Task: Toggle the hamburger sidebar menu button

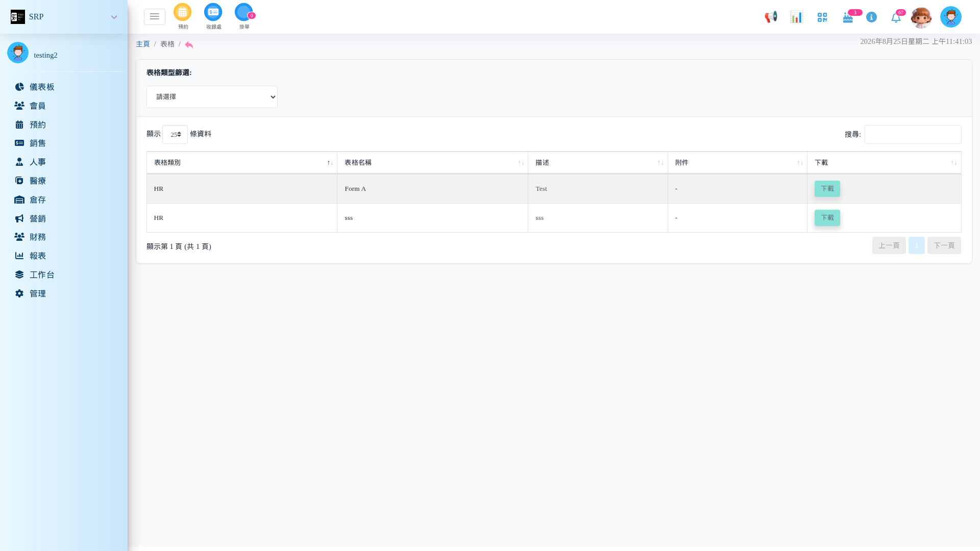Action: (155, 17)
